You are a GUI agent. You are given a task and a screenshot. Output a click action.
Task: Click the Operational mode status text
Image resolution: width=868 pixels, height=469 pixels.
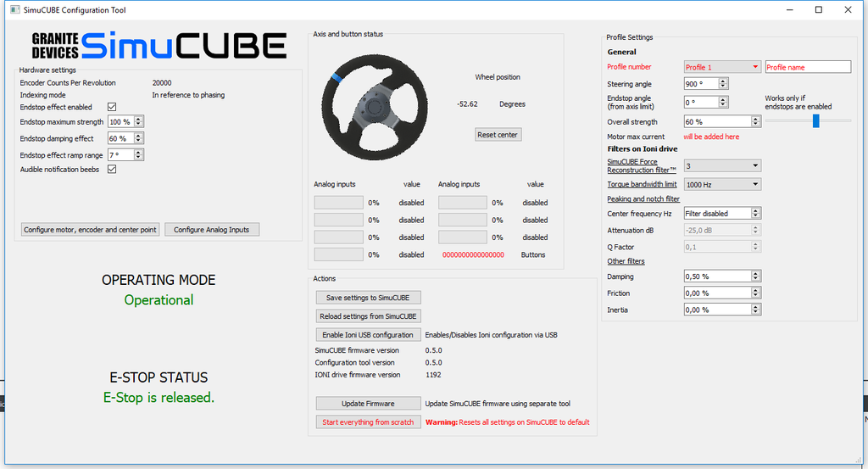(x=159, y=300)
